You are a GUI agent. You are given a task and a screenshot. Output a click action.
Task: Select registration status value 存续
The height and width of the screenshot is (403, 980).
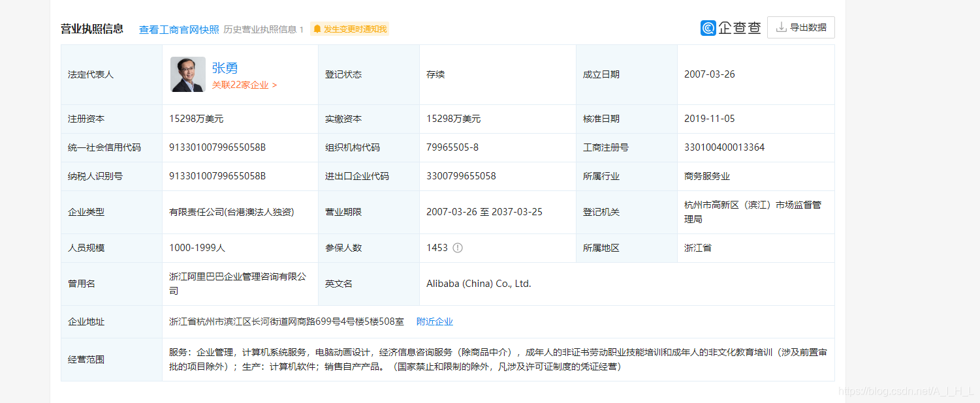click(x=435, y=74)
